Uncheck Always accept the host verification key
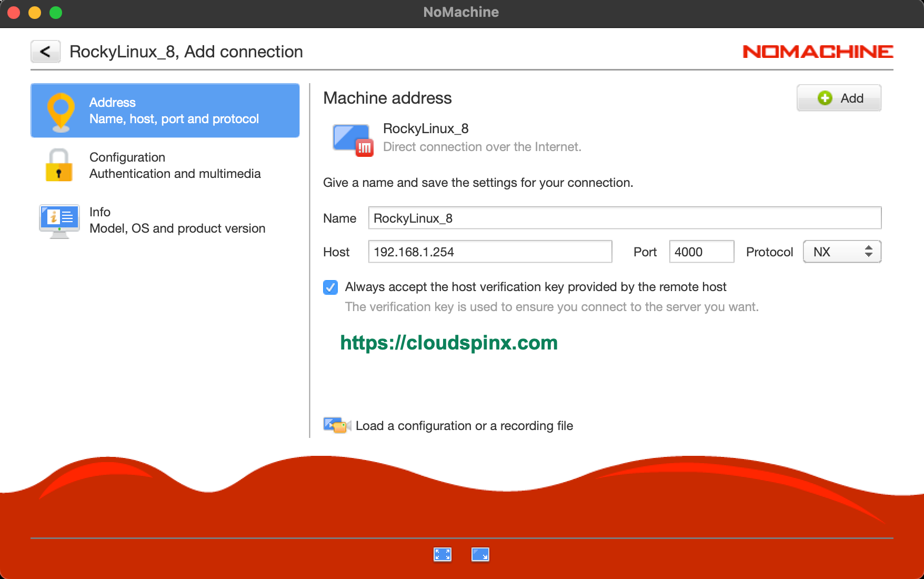 (330, 287)
